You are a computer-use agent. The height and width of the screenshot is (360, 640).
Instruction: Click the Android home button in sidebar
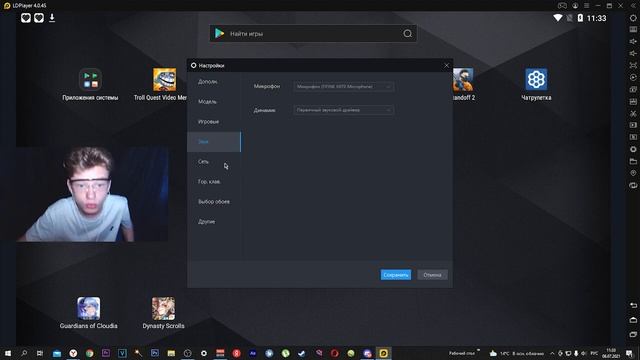pyautogui.click(x=633, y=320)
